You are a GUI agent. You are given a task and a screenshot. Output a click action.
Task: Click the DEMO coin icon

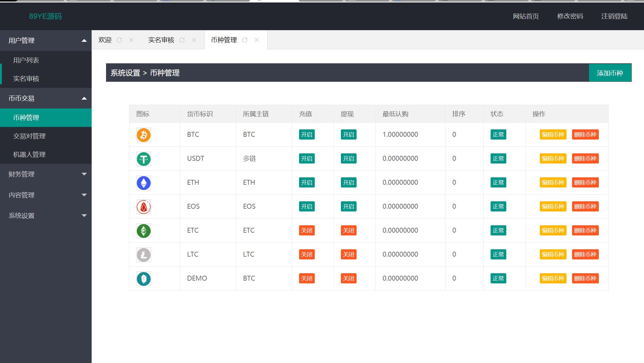point(144,279)
